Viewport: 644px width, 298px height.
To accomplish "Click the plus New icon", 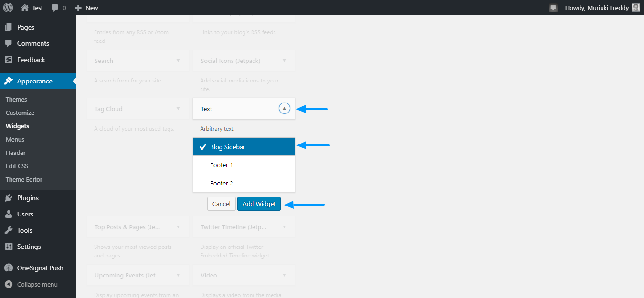I will click(x=78, y=8).
